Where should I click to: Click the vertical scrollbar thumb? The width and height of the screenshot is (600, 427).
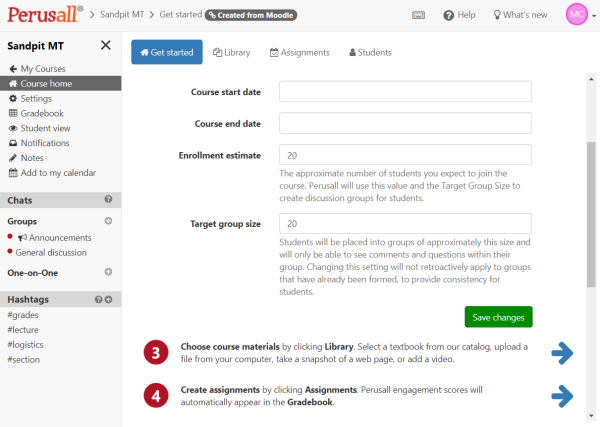(x=591, y=215)
